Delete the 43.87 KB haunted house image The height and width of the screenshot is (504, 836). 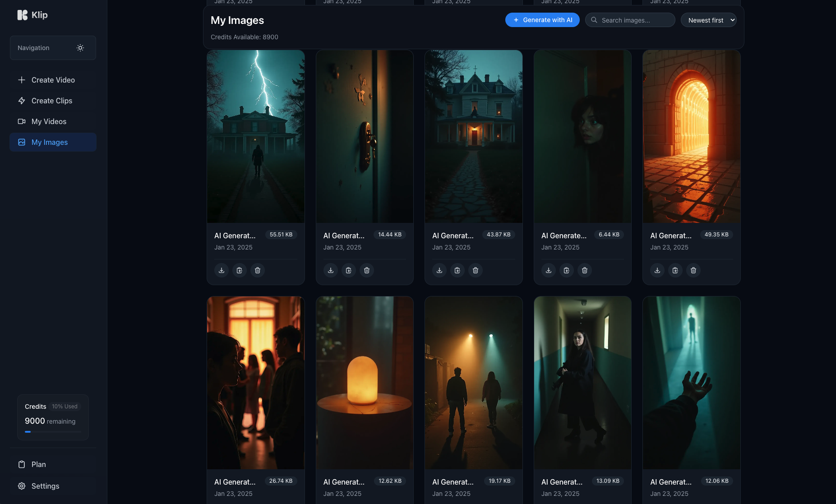click(x=476, y=270)
